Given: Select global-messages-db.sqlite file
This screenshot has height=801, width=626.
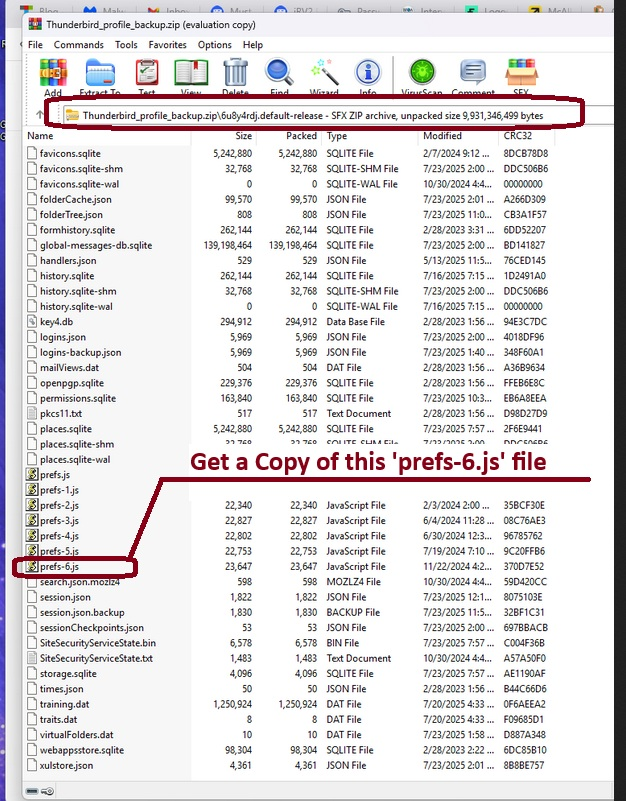Looking at the screenshot, I should (96, 245).
